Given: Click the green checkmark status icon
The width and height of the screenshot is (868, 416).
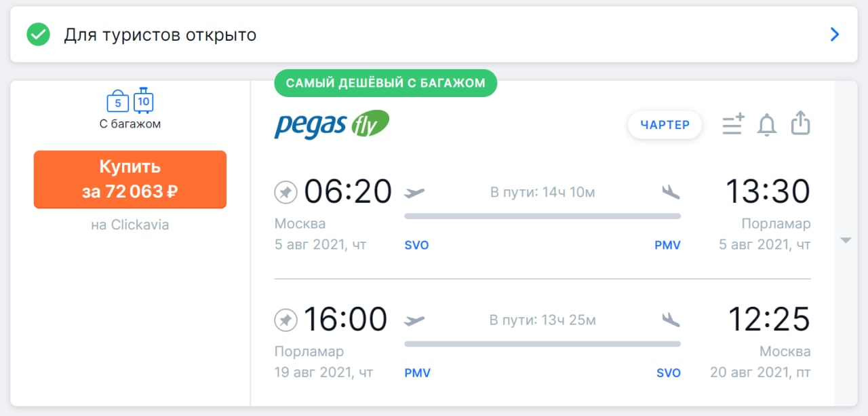Looking at the screenshot, I should 38,35.
